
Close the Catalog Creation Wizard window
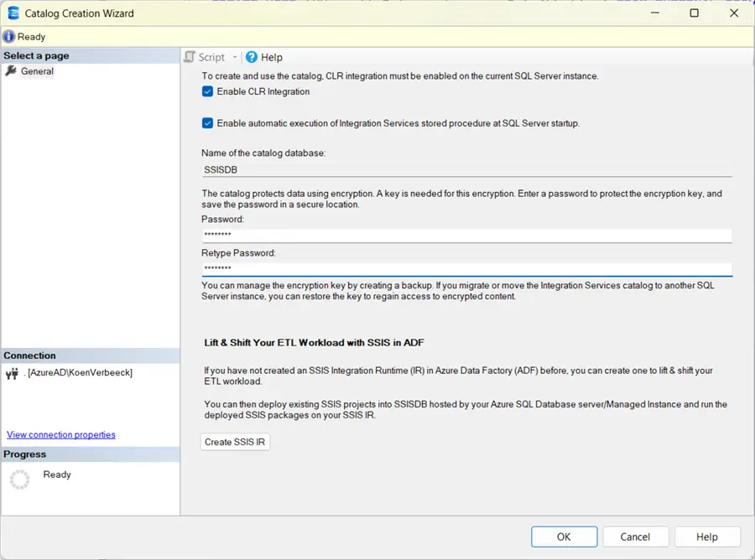734,13
